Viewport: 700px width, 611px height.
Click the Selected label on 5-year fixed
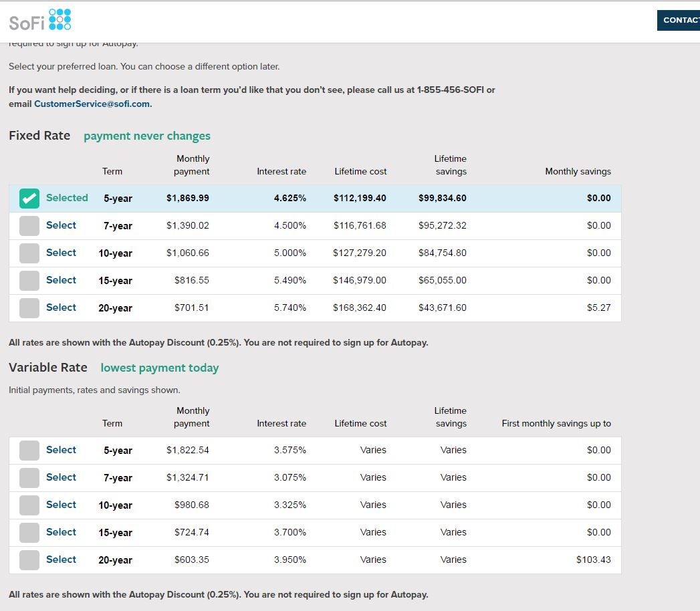[67, 198]
